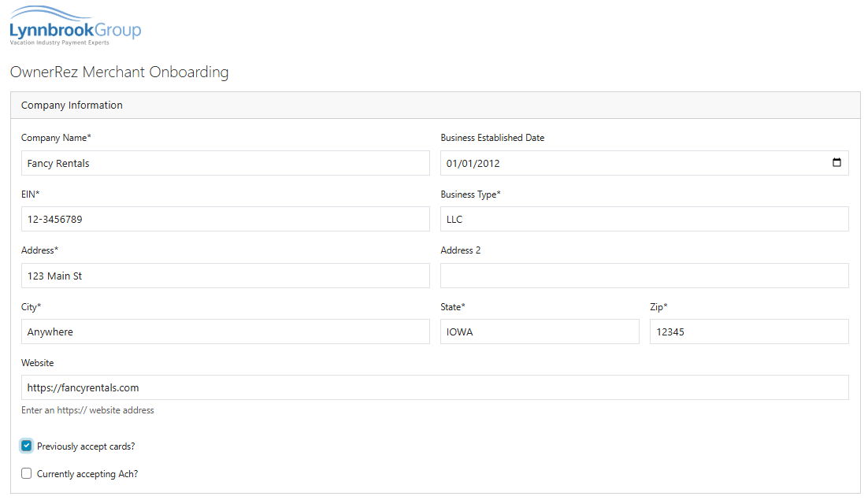Uncheck the 'Previously accept cards?' checkbox
Image resolution: width=868 pixels, height=500 pixels.
(x=26, y=445)
